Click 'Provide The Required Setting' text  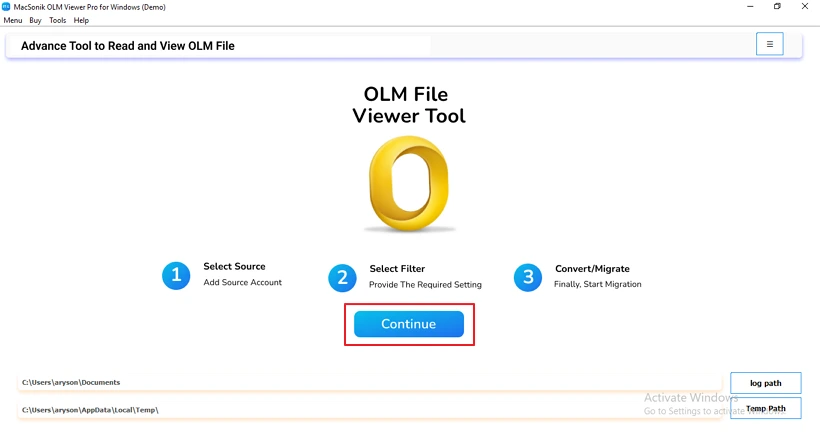(425, 285)
